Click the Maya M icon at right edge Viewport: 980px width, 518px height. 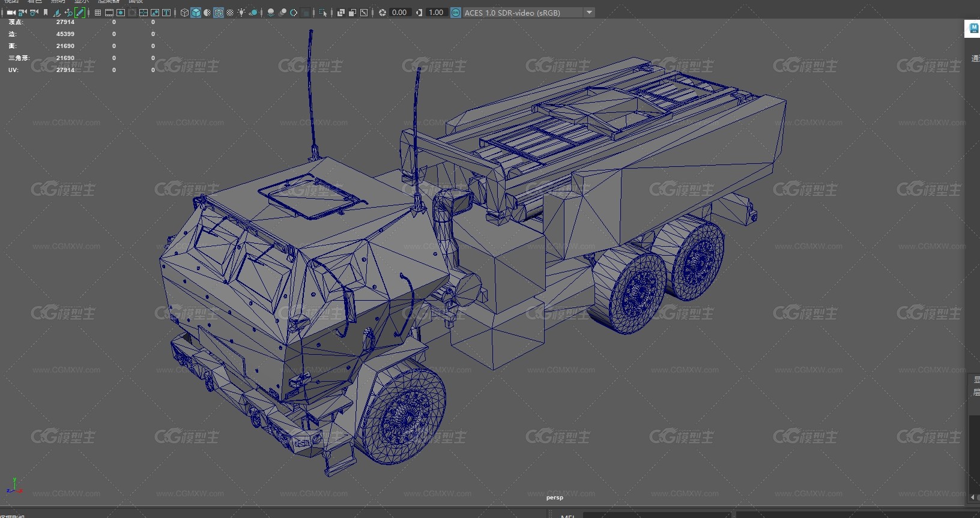point(973,28)
